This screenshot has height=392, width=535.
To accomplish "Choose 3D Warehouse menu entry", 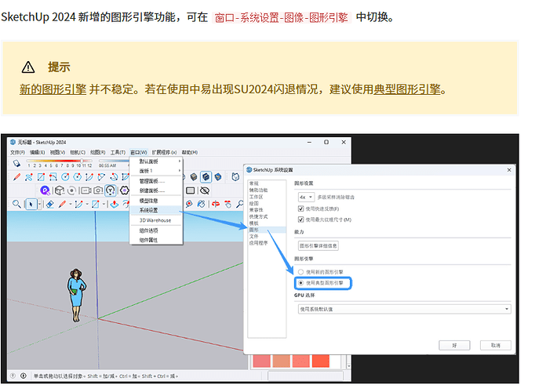I will pyautogui.click(x=155, y=220).
